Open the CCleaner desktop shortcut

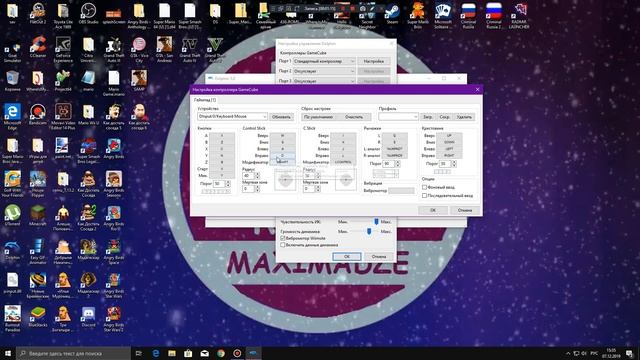coord(38,47)
